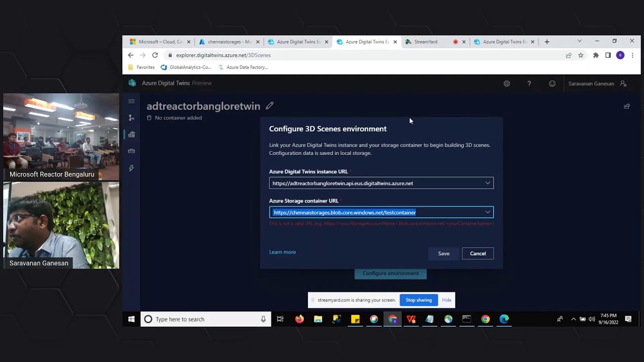Image resolution: width=644 pixels, height=362 pixels.
Task: Stop sharing the screen
Action: tap(419, 300)
